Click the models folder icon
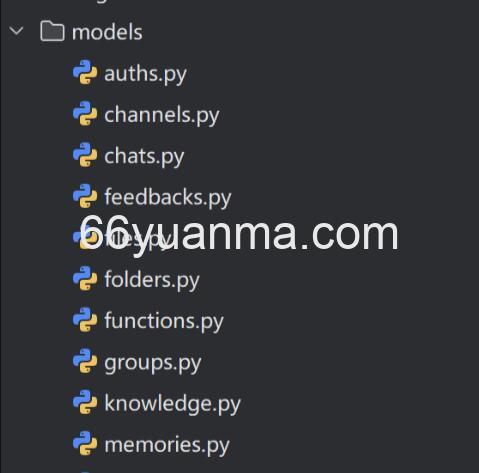The height and width of the screenshot is (473, 479). [x=52, y=31]
